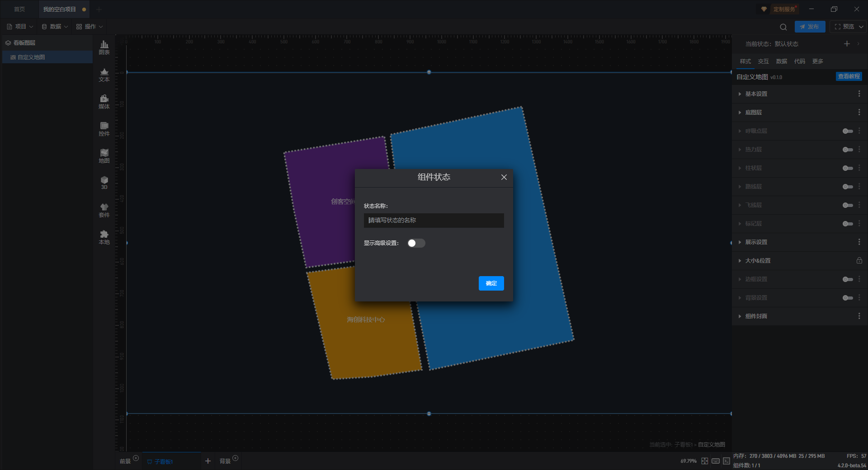
Task: Switch to the 数据 tab in right panel
Action: 781,61
